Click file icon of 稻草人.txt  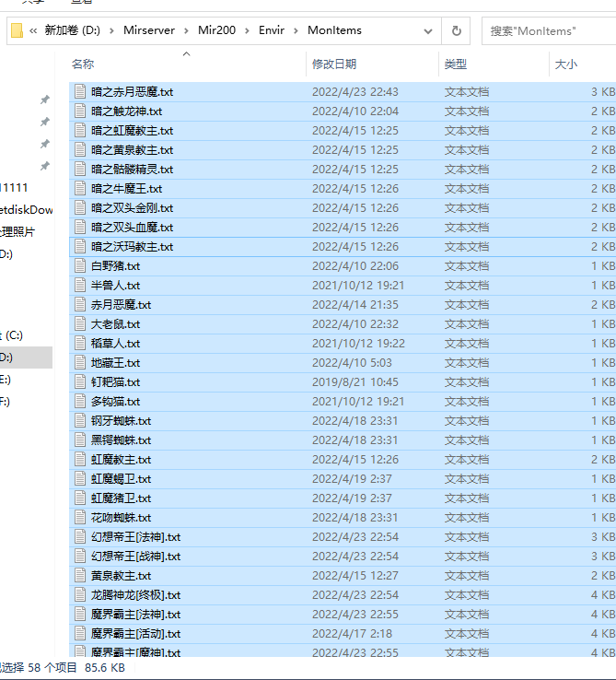[x=80, y=344]
